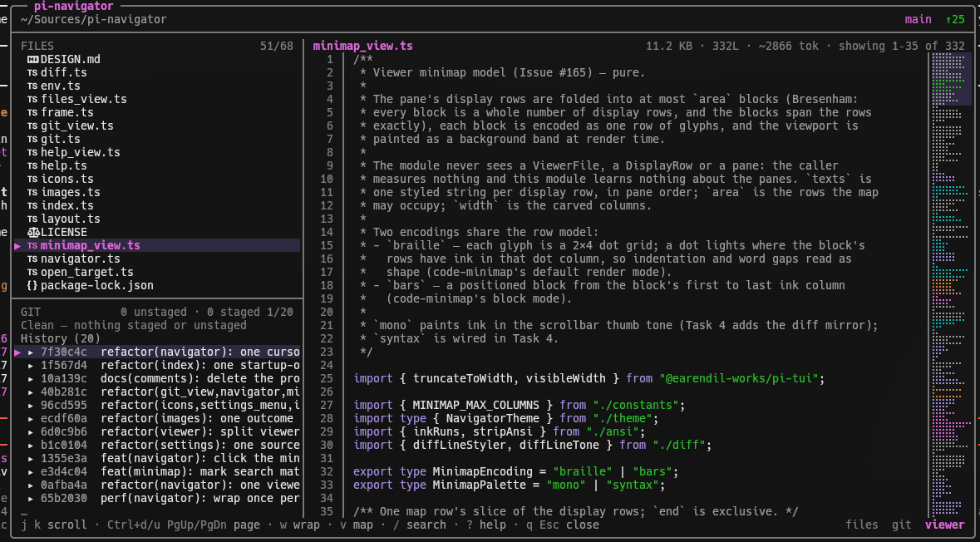Click the JSON braces icon beside package-lock.json
This screenshot has height=542, width=980.
[32, 286]
